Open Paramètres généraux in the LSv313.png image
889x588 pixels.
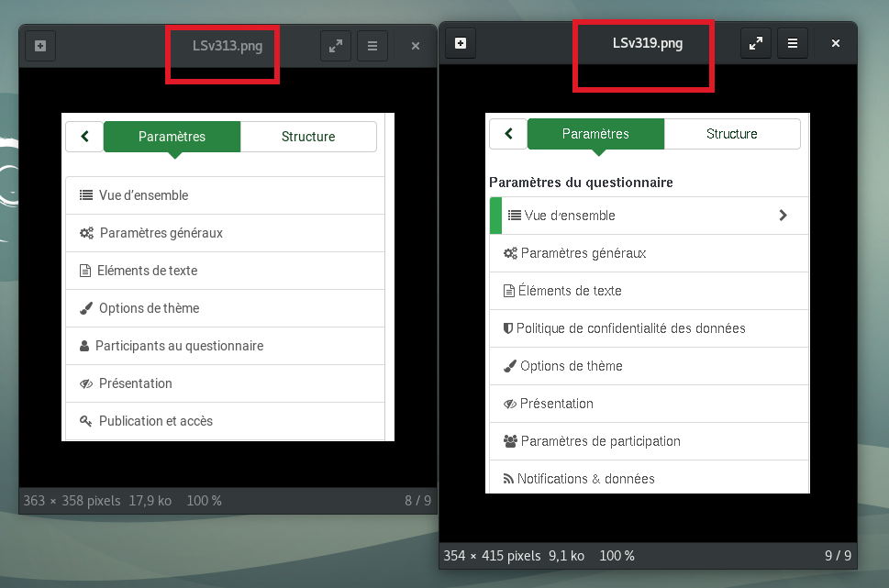pos(225,233)
